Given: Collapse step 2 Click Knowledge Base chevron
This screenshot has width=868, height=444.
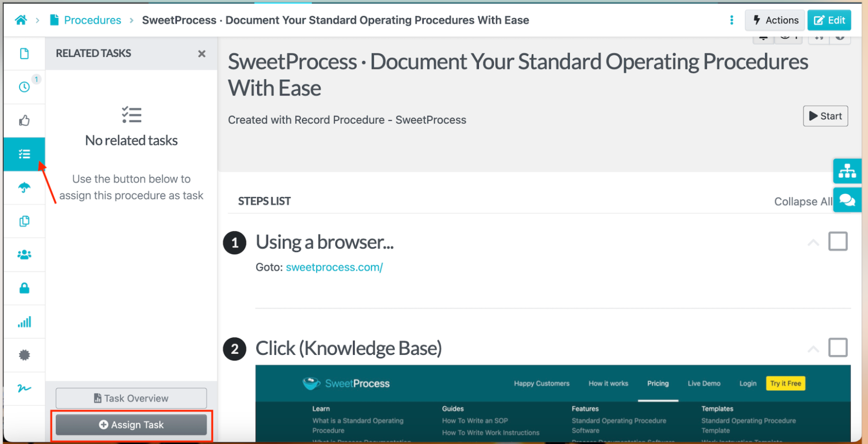Looking at the screenshot, I should (x=813, y=349).
